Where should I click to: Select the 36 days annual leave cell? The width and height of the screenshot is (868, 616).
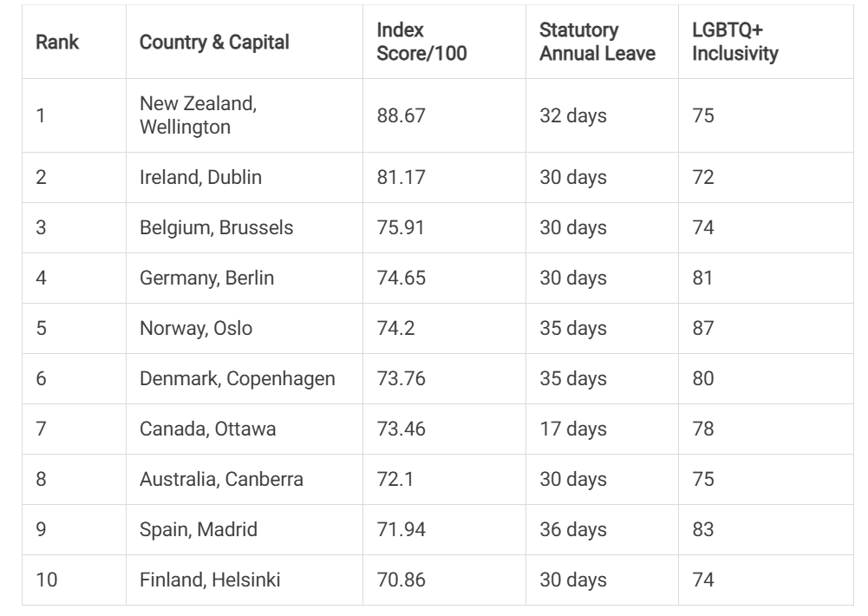tap(573, 530)
